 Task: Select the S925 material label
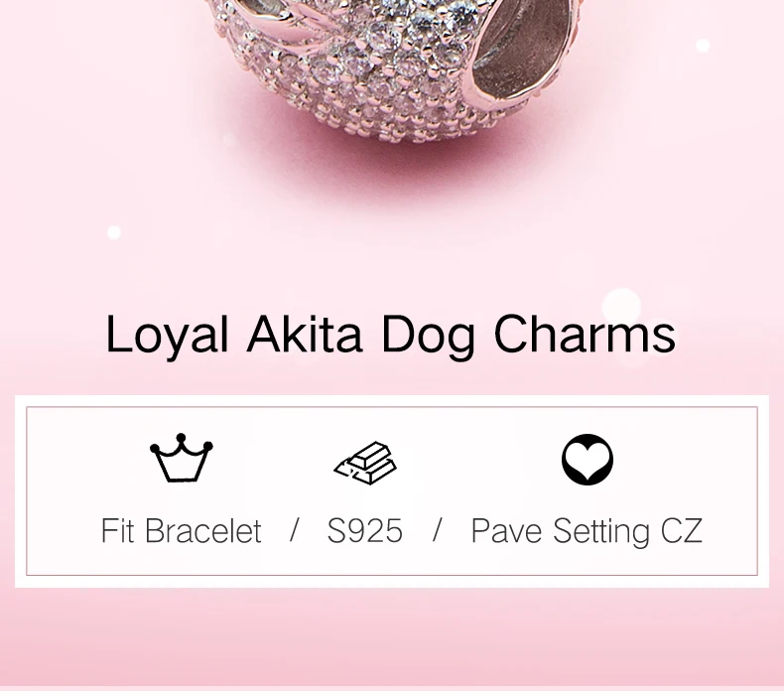pyautogui.click(x=365, y=530)
